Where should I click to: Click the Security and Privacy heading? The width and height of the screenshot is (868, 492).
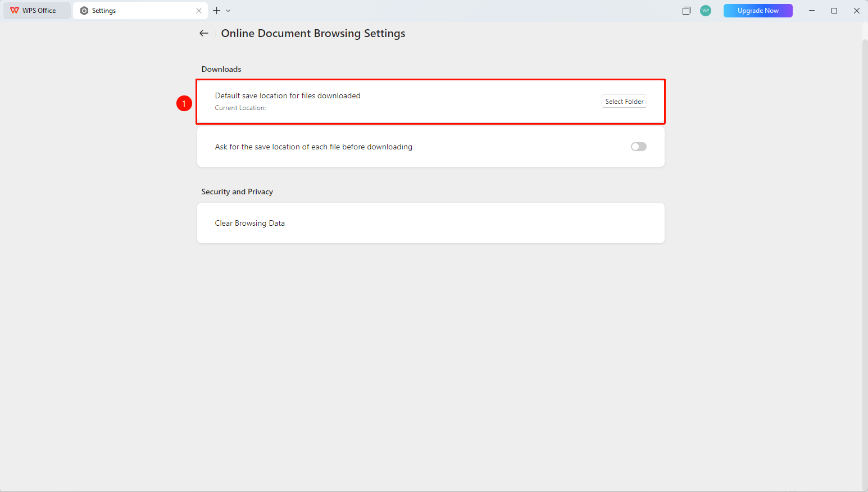pyautogui.click(x=237, y=192)
